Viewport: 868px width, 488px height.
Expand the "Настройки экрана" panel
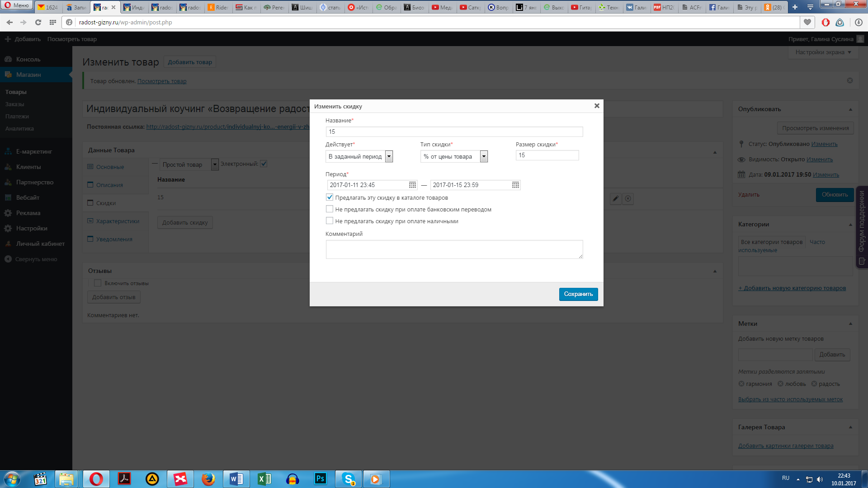click(823, 52)
